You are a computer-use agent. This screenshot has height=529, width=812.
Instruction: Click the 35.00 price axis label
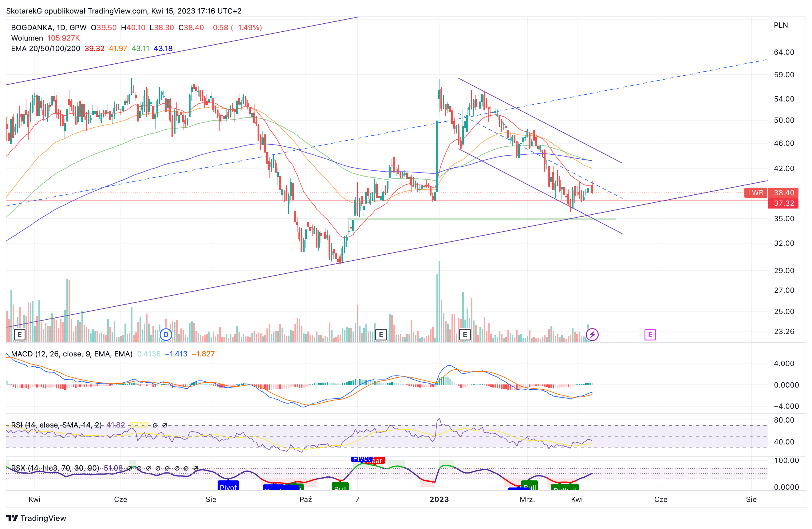pos(784,219)
